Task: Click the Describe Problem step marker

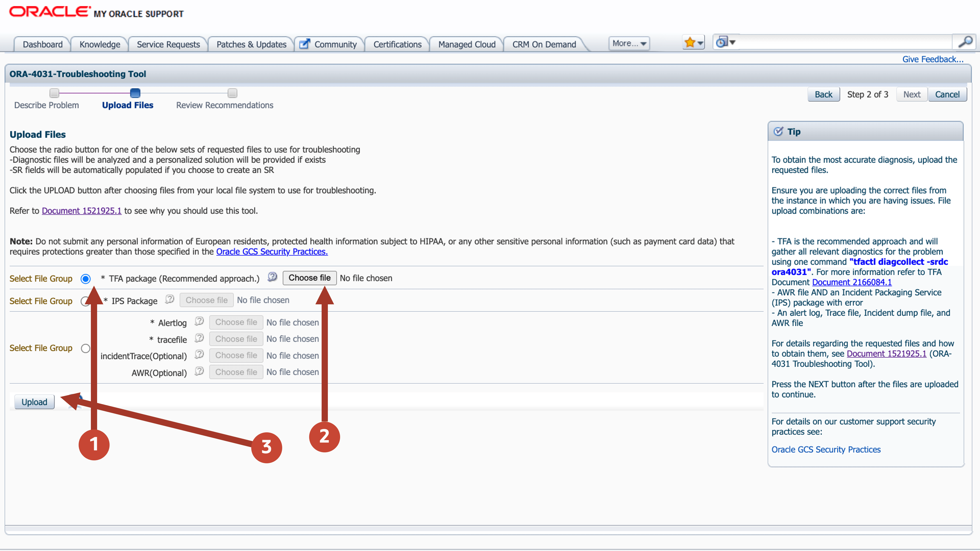Action: pos(54,93)
